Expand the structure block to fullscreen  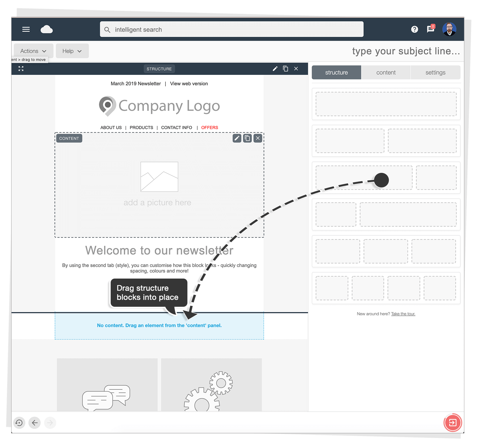pos(21,68)
